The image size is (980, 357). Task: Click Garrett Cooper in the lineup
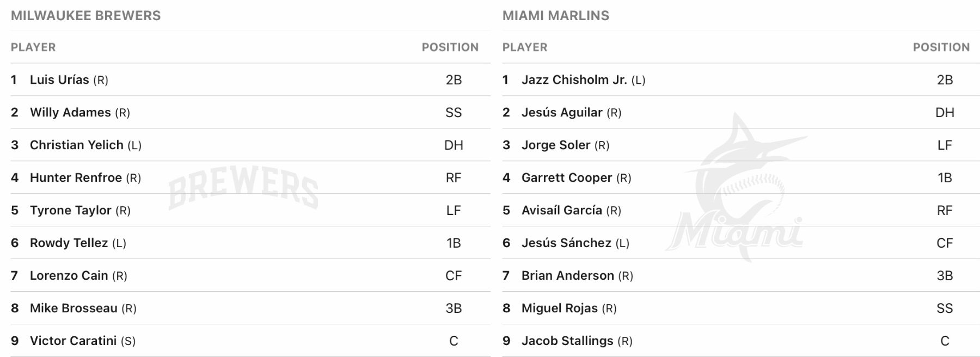tap(567, 178)
